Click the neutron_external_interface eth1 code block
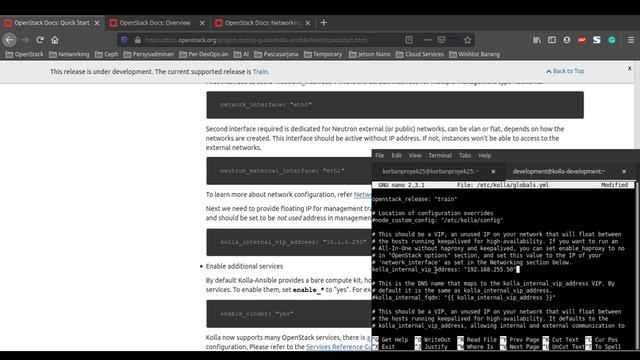Screen dimensions: 640x360 289,171
